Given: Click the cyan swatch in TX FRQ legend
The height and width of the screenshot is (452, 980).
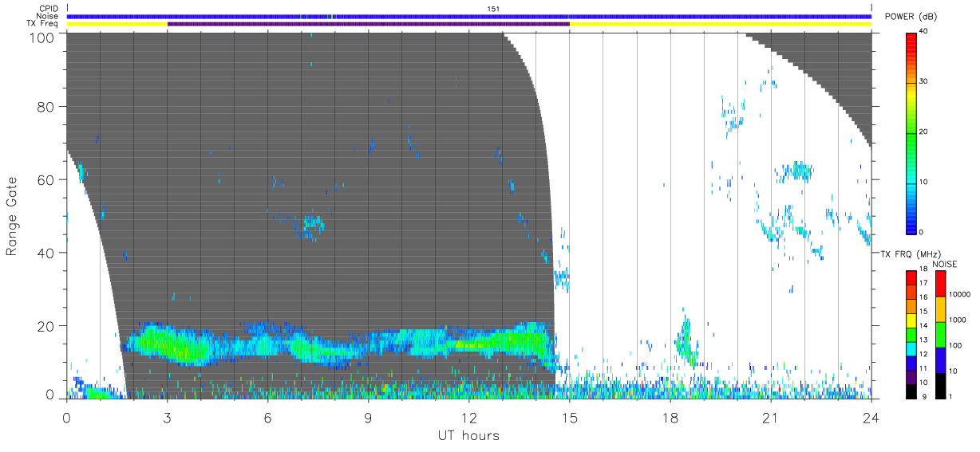Looking at the screenshot, I should 911,349.
